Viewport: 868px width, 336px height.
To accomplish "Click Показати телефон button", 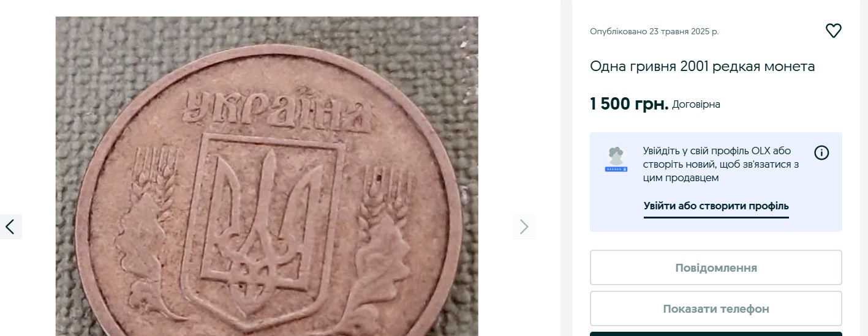I will pos(715,309).
